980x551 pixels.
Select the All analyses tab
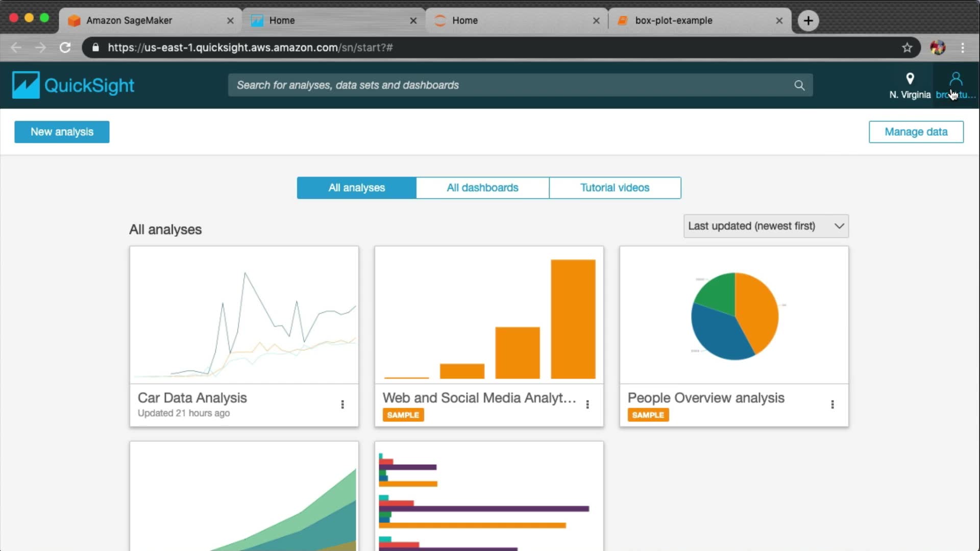click(356, 188)
